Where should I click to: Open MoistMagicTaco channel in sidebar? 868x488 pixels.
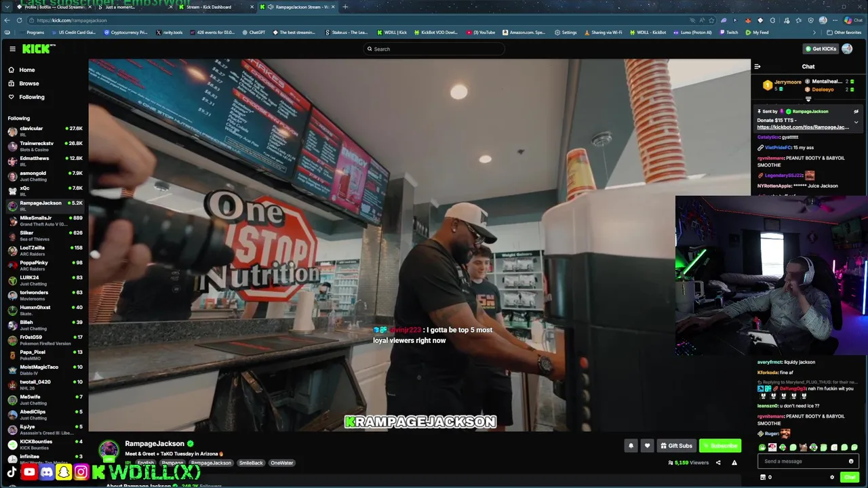click(44, 370)
